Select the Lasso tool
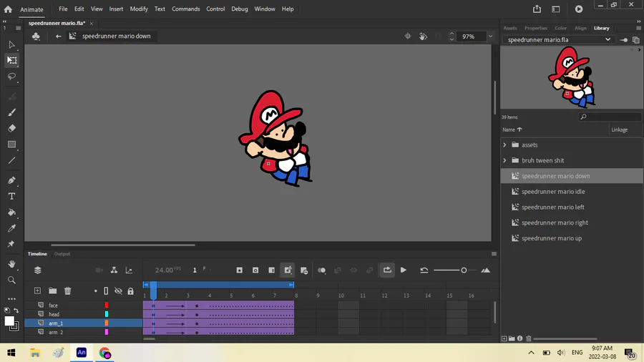 pos(11,77)
